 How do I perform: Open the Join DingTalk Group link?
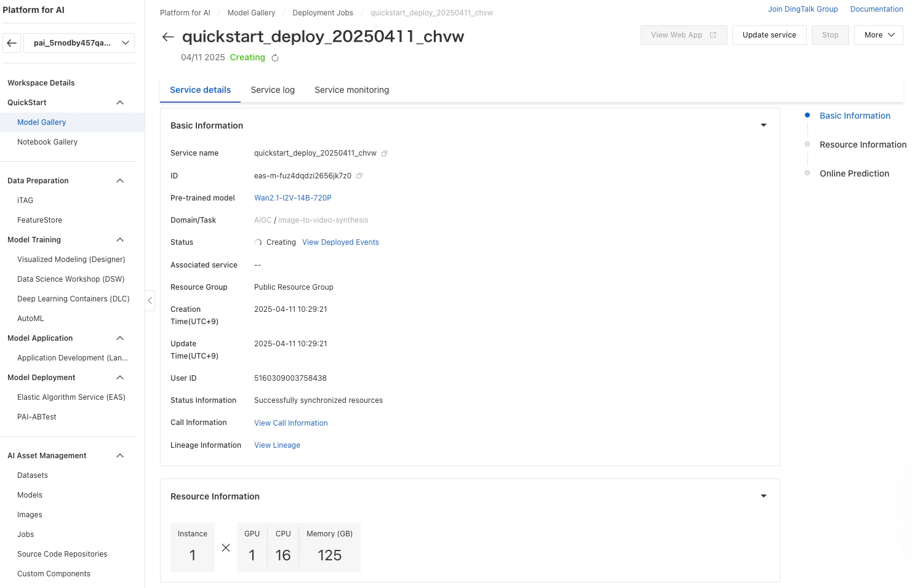click(803, 9)
